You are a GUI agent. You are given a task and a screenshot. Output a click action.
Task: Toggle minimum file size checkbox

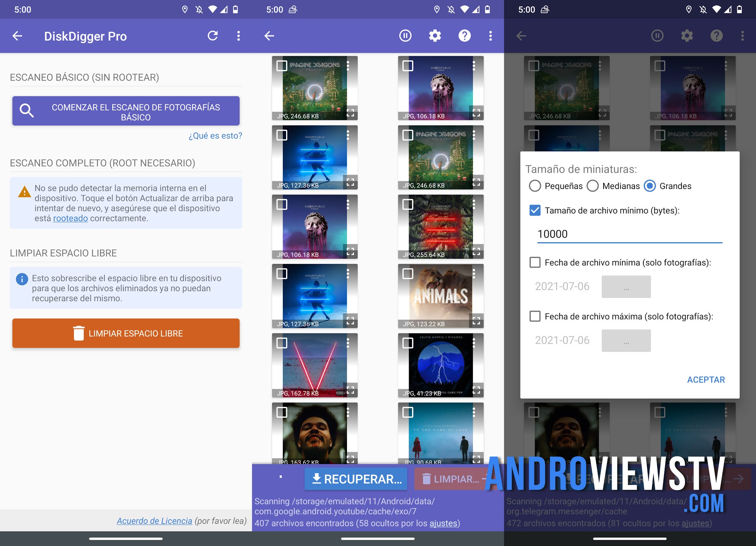(x=535, y=210)
